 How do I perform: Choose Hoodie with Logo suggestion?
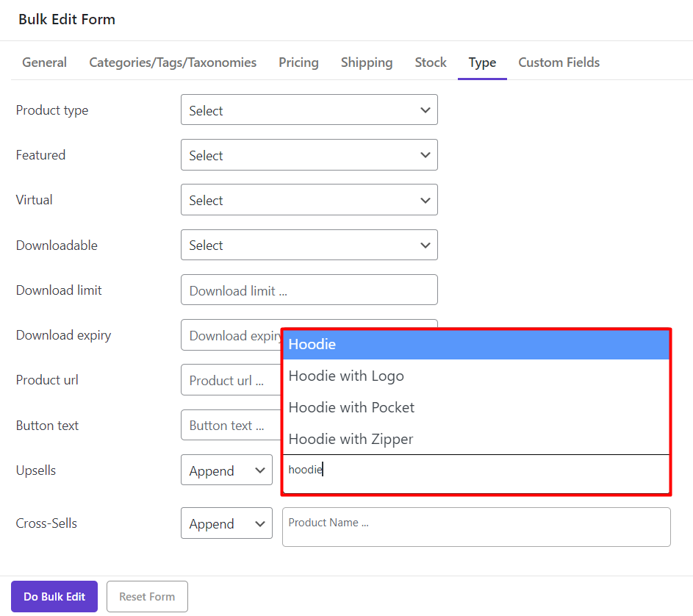coord(475,376)
